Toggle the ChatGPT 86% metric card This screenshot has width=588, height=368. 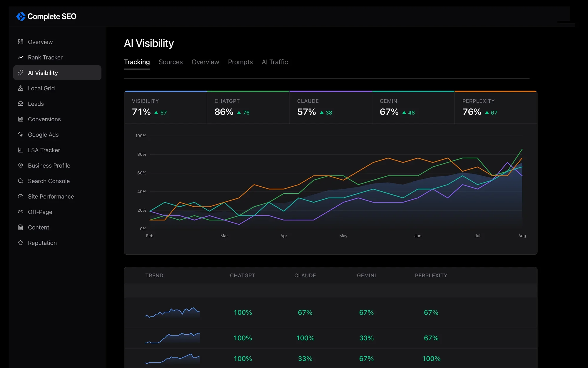[x=248, y=107]
